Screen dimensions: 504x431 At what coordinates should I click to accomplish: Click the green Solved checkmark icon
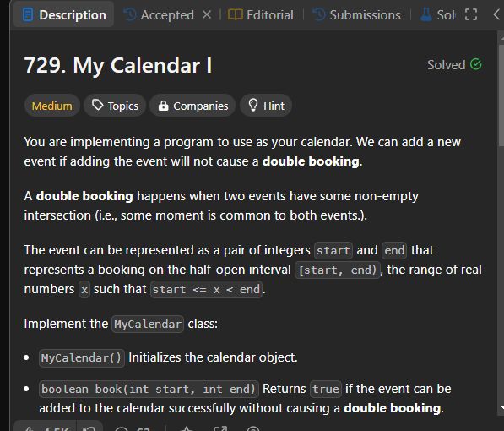coord(475,64)
